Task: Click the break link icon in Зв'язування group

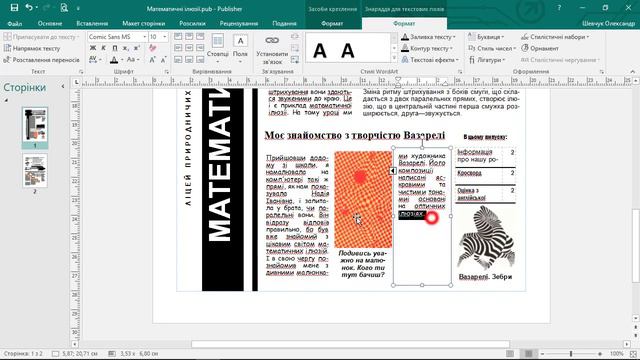Action: tap(295, 37)
